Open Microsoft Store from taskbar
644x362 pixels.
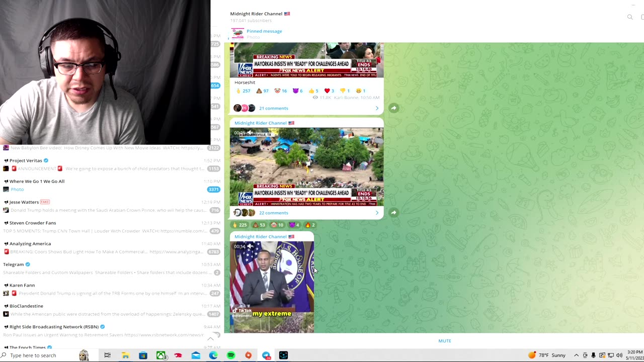(x=143, y=355)
